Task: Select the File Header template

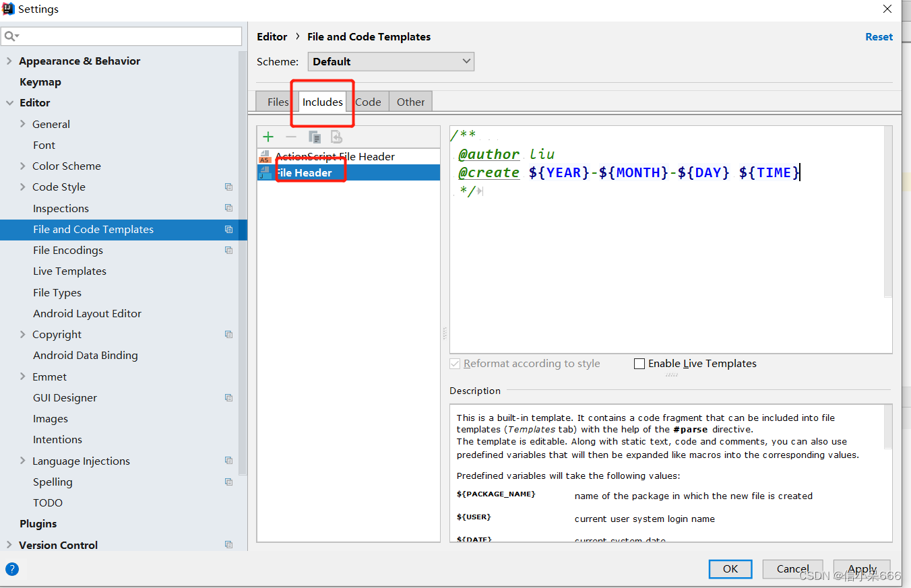Action: coord(348,172)
